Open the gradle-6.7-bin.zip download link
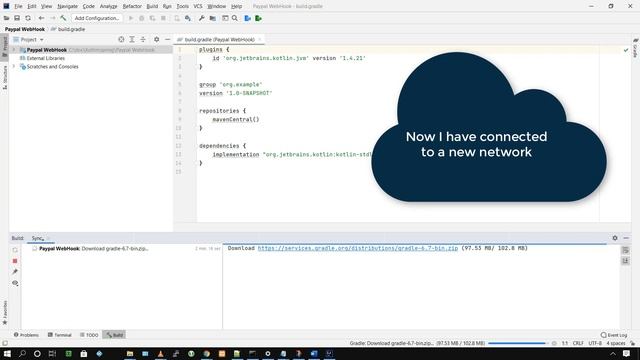The width and height of the screenshot is (640, 360). click(358, 248)
